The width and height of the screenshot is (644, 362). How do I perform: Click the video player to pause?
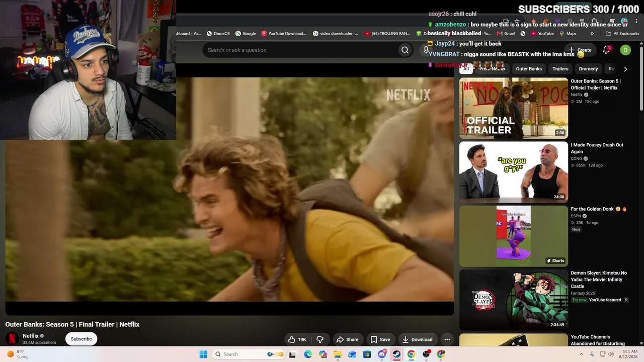(229, 196)
